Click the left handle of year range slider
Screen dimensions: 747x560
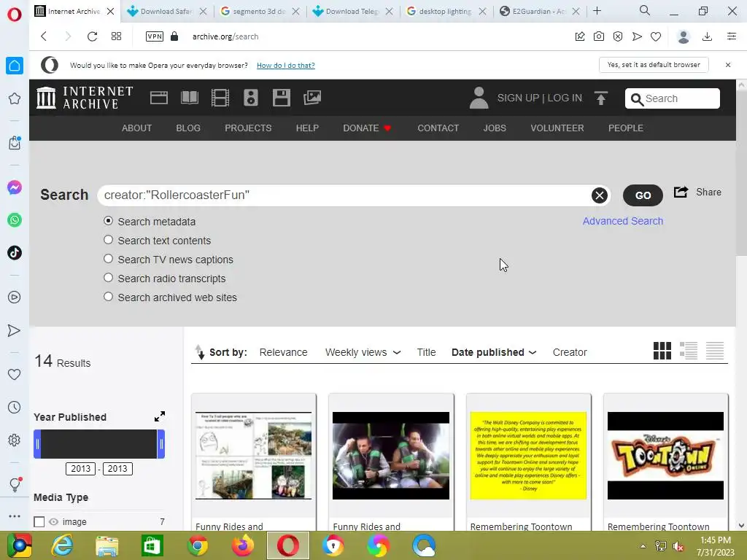[x=37, y=444]
